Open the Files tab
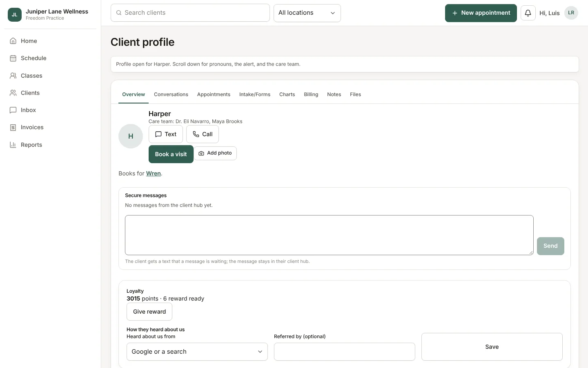Image resolution: width=588 pixels, height=368 pixels. coord(355,94)
